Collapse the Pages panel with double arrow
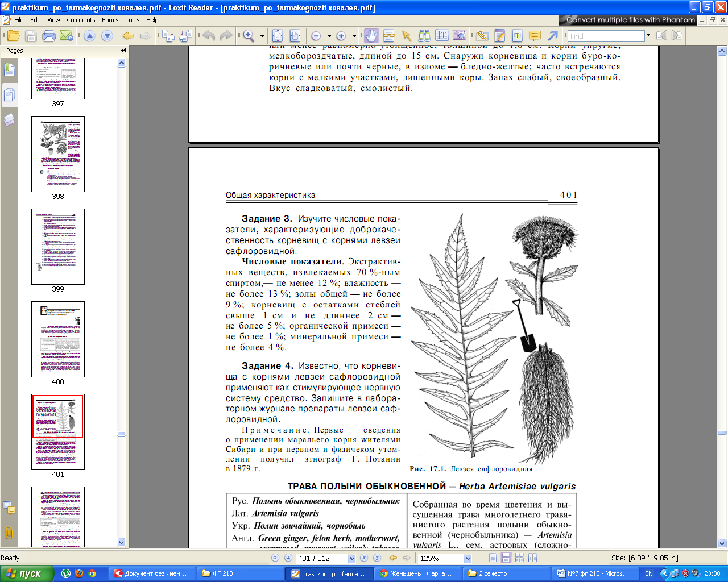This screenshot has height=582, width=728. pyautogui.click(x=123, y=51)
